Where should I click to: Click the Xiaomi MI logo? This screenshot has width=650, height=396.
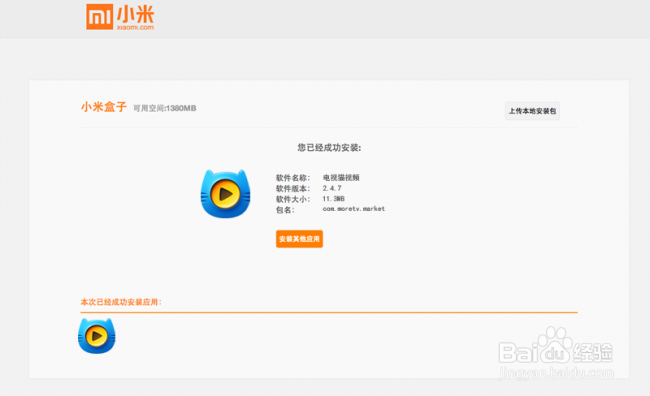(x=99, y=17)
